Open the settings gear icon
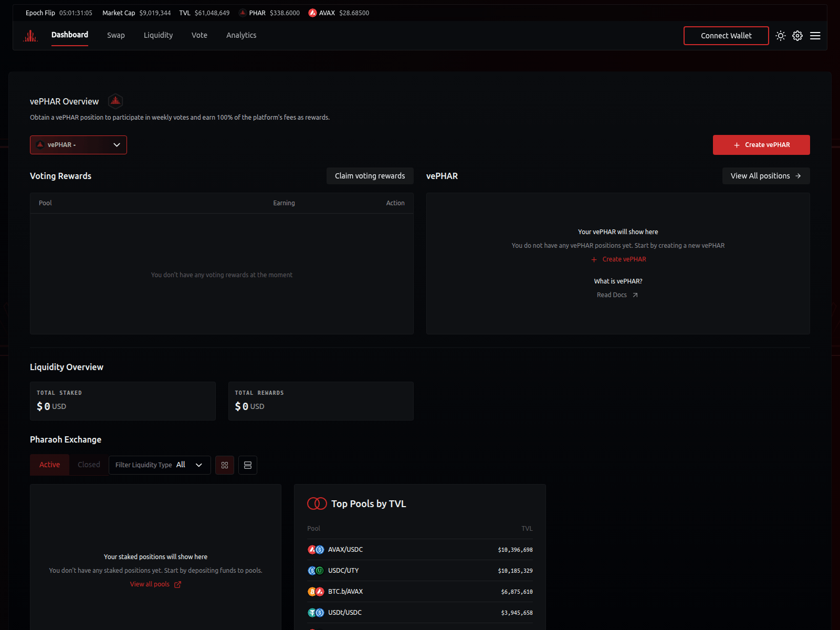Screen dimensions: 840x630 (x=797, y=36)
